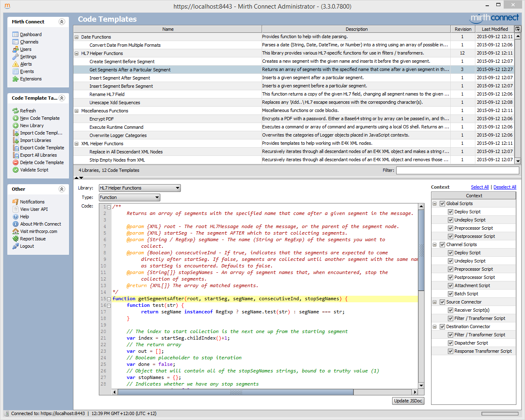The height and width of the screenshot is (420, 525).
Task: Click the Help question mark icon
Action: pyautogui.click(x=16, y=217)
